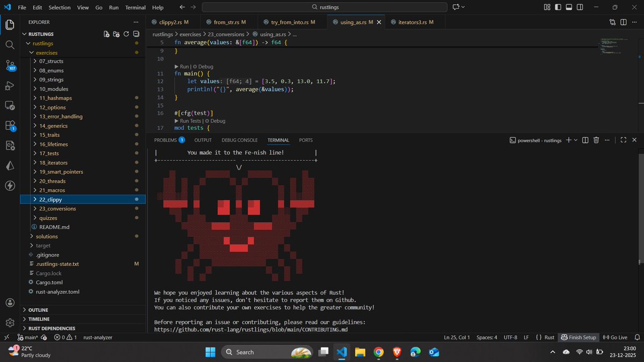Expand the TIMELINE section
This screenshot has height=362, width=644.
point(83,319)
